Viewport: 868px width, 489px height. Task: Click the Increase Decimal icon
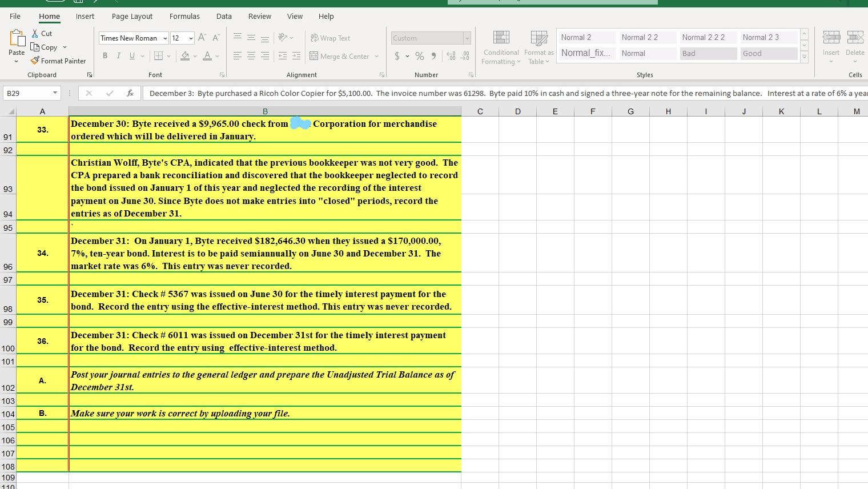pyautogui.click(x=451, y=56)
